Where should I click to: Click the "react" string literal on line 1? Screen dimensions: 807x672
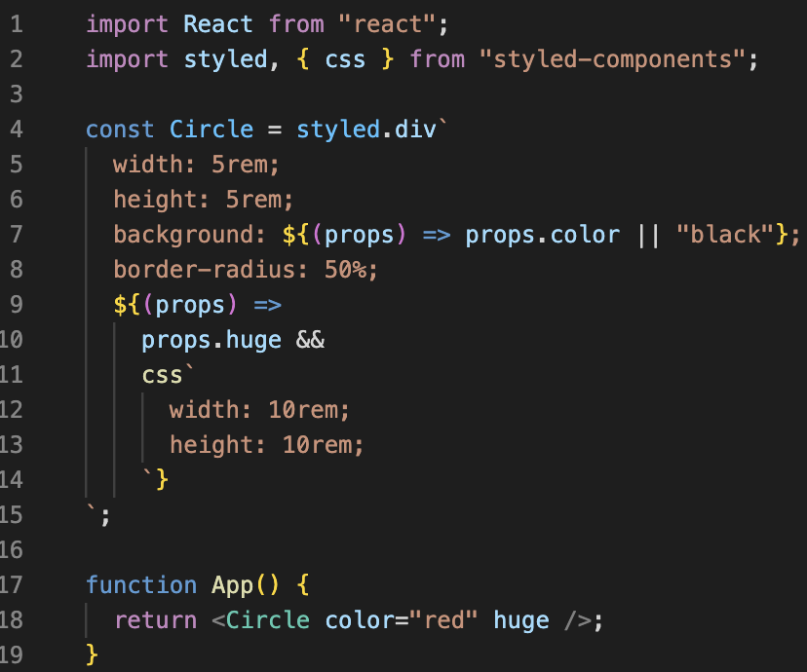(388, 24)
